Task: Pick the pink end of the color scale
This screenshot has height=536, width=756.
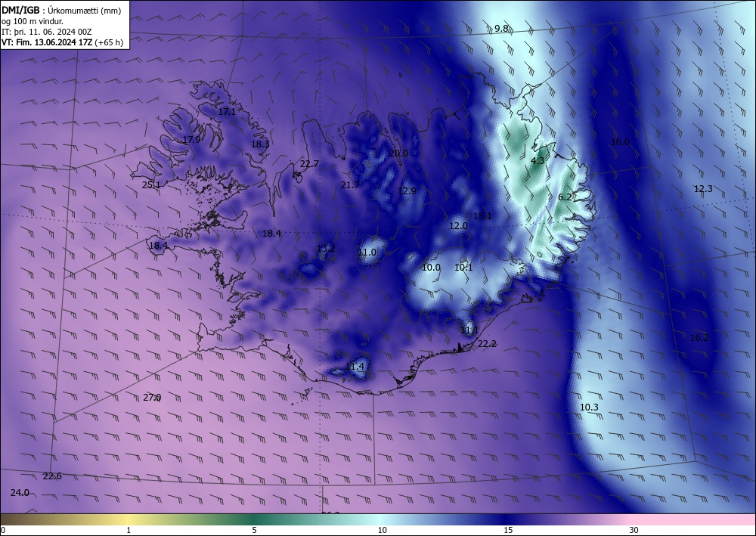Action: coord(694,519)
